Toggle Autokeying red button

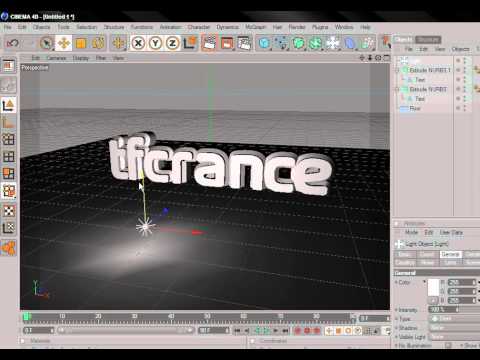click(307, 331)
